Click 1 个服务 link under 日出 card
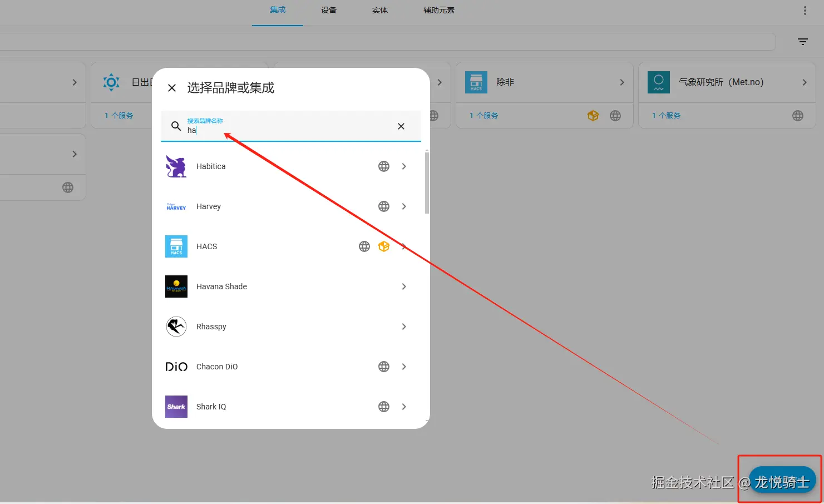Viewport: 824px width, 504px height. coord(119,116)
